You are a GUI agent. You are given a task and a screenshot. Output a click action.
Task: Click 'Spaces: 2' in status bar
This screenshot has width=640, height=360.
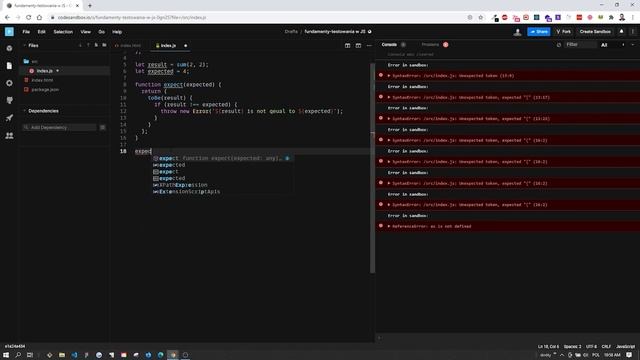[572, 347]
